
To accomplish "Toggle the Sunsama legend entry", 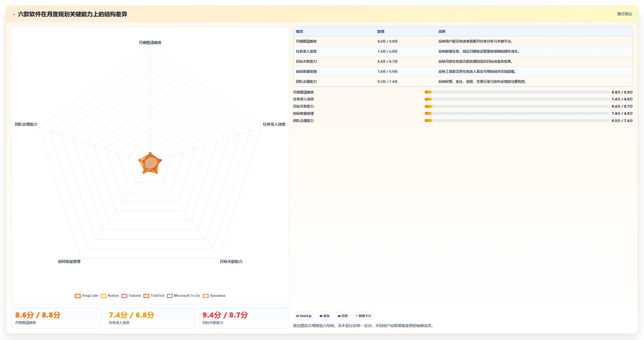I will pos(214,296).
